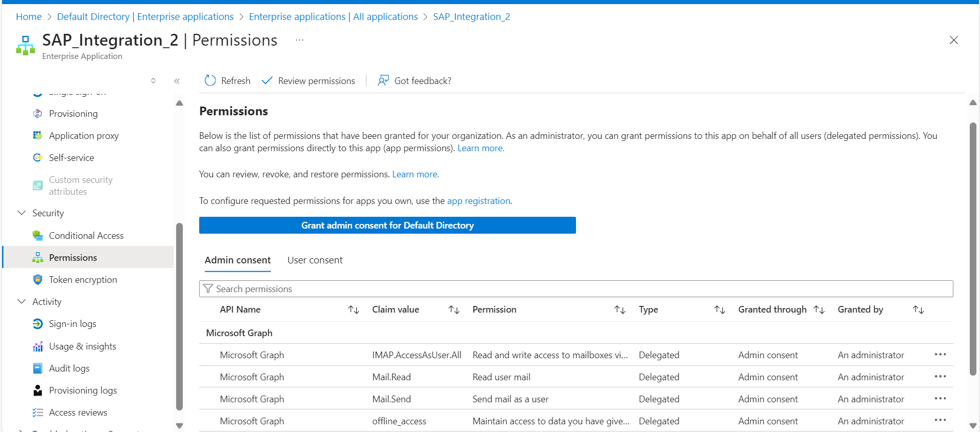Image resolution: width=980 pixels, height=432 pixels.
Task: Click the Home breadcrumb link
Action: pos(29,16)
